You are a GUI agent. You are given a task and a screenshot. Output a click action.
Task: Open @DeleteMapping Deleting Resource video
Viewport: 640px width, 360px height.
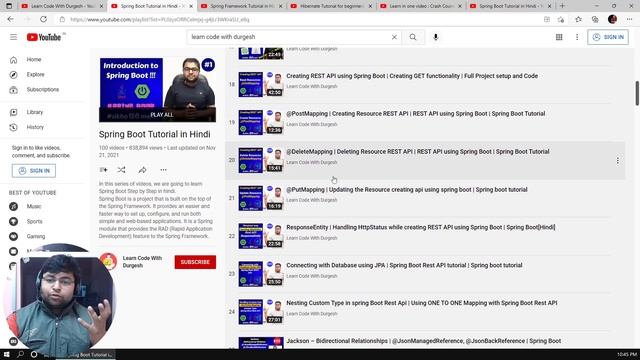click(418, 152)
